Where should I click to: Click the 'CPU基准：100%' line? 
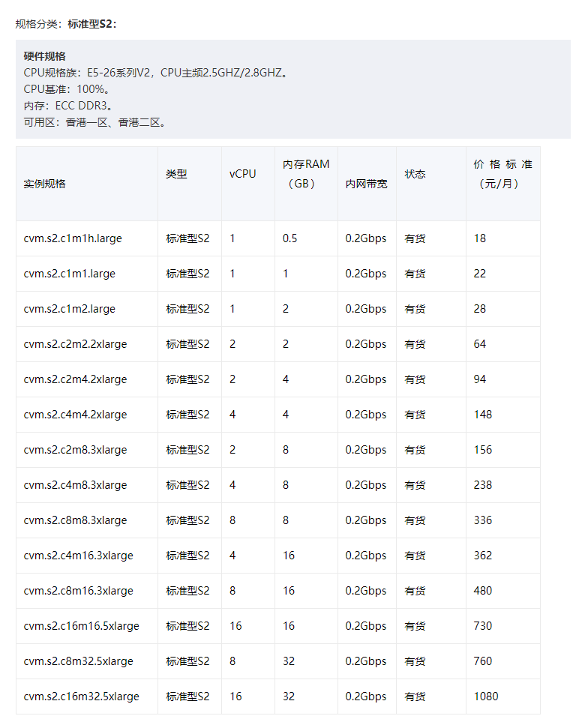click(x=67, y=89)
